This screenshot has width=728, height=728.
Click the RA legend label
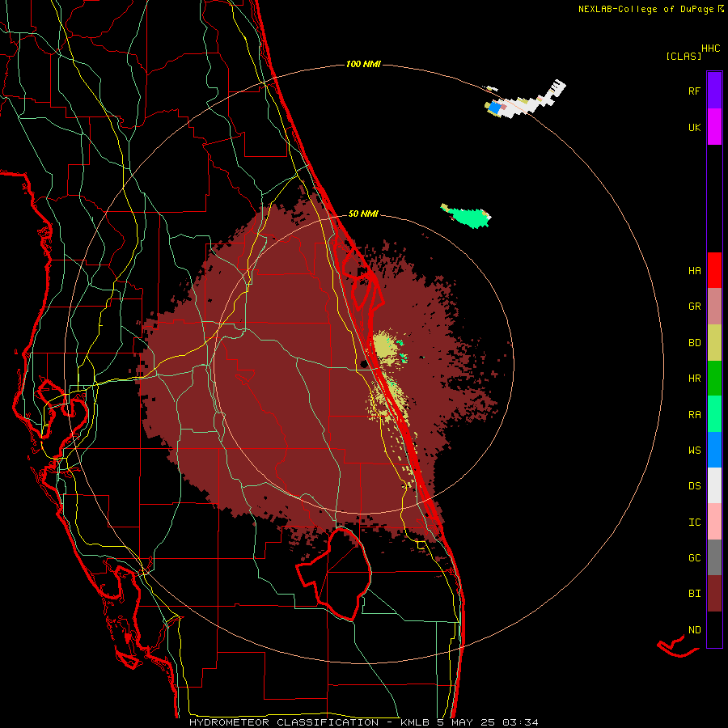click(694, 415)
